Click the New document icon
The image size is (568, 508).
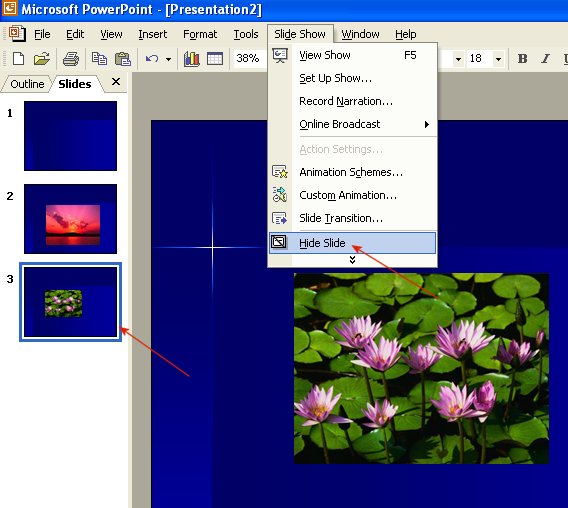(x=18, y=58)
